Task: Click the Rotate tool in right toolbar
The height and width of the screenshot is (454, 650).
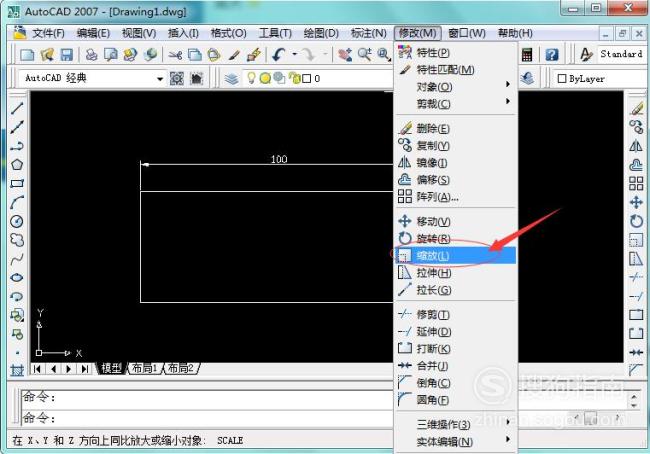Action: pyautogui.click(x=636, y=221)
